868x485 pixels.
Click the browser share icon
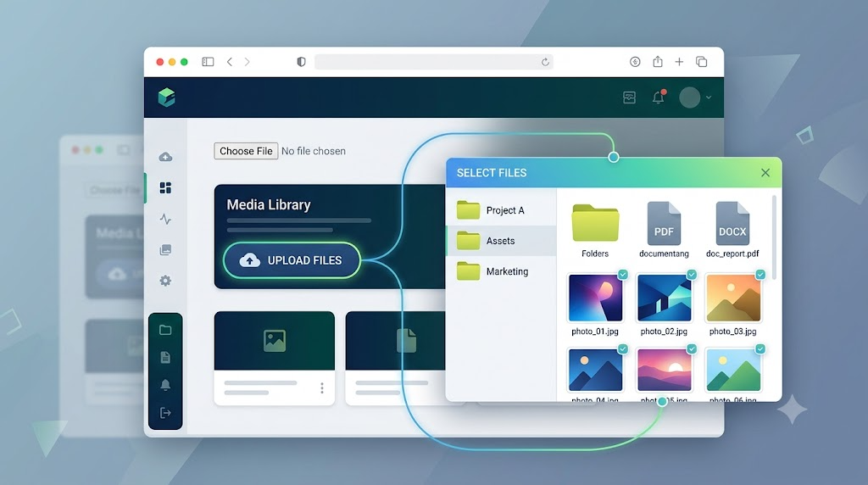pos(658,61)
